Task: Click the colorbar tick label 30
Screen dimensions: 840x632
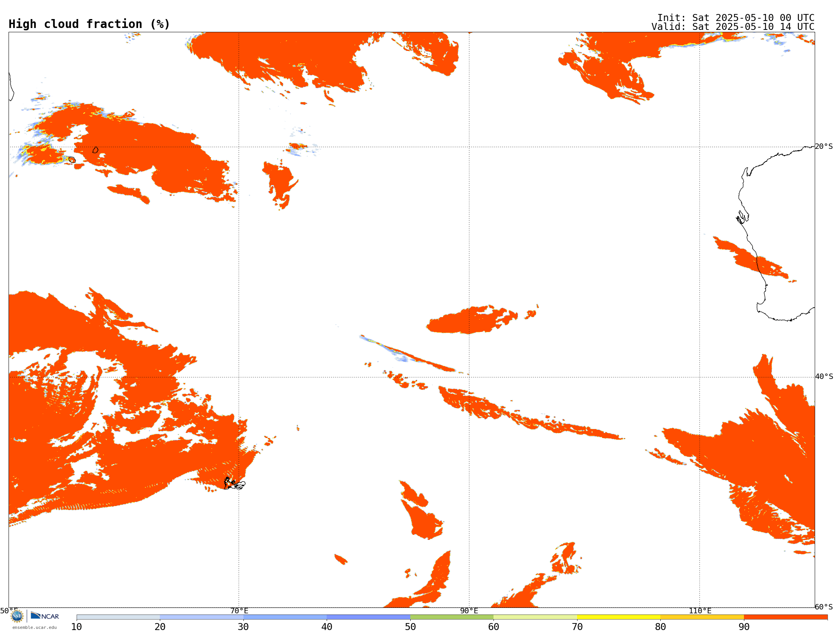Action: (x=243, y=627)
